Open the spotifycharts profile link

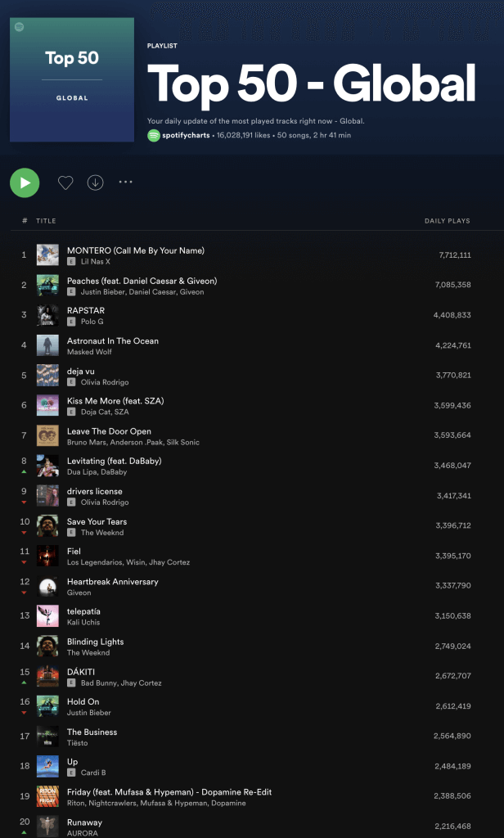point(186,135)
